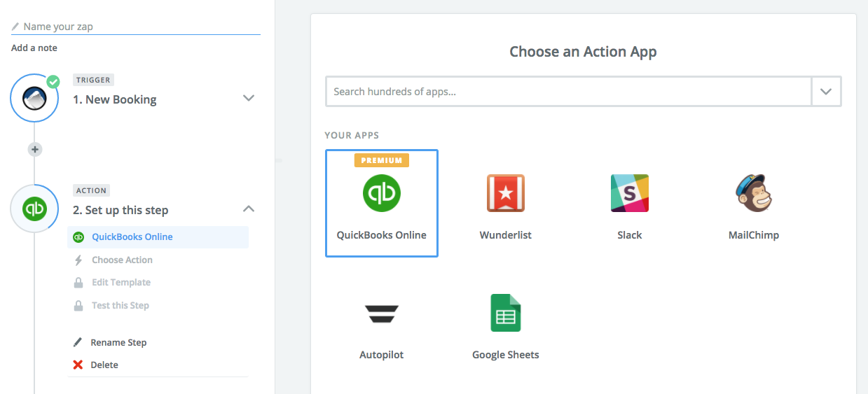Expand the New Booking trigger chevron
This screenshot has height=394, width=868.
(x=248, y=98)
